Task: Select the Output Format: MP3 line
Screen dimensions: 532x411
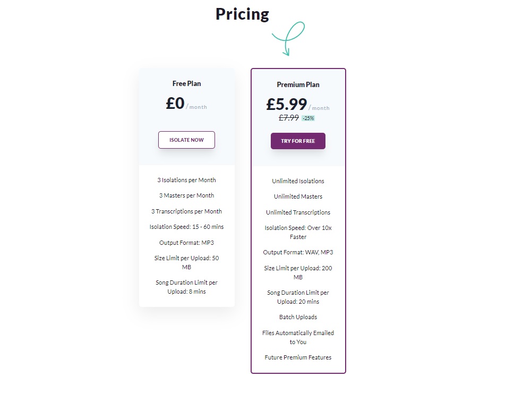Action: tap(186, 243)
